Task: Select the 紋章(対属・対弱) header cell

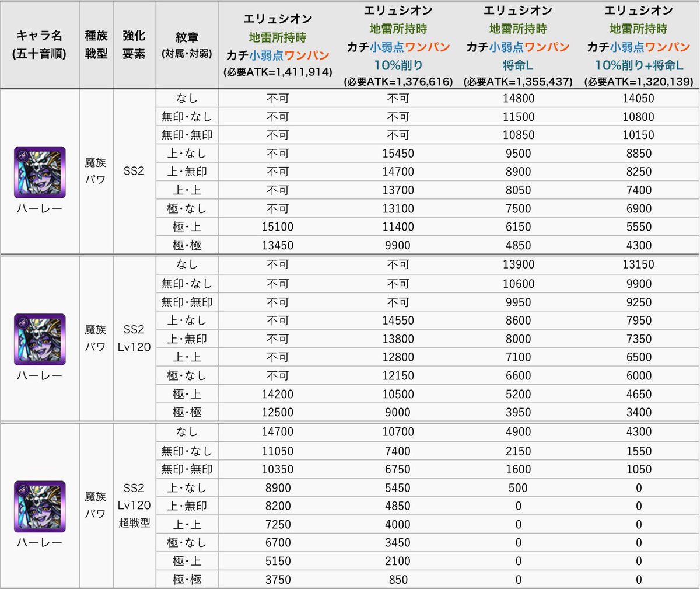Action: 187,44
